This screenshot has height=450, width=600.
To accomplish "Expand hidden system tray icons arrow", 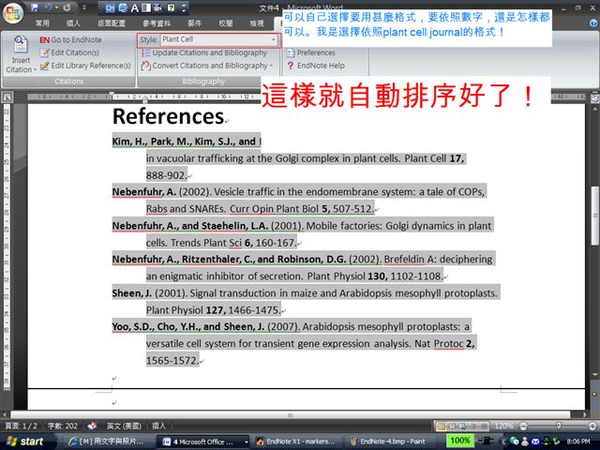I will 503,442.
